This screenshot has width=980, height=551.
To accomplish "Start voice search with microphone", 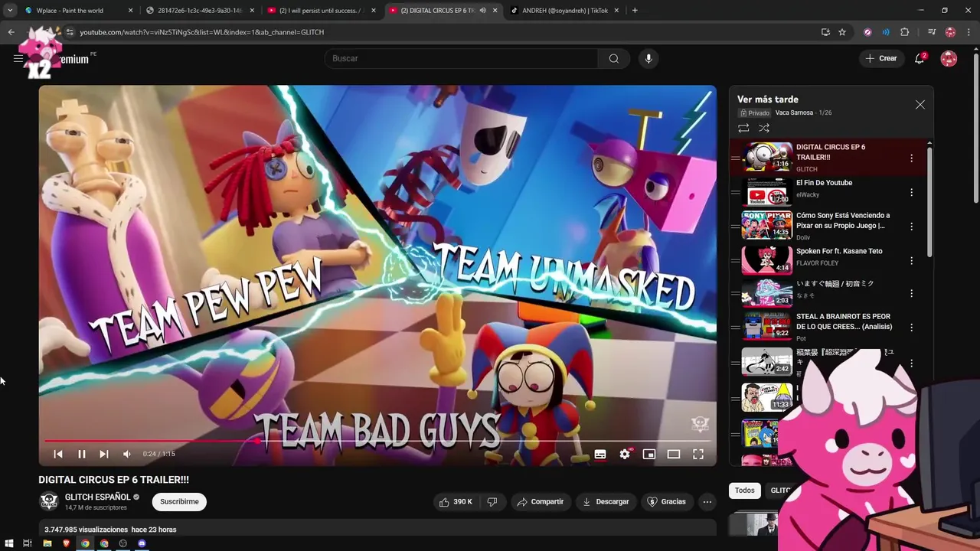I will point(648,59).
